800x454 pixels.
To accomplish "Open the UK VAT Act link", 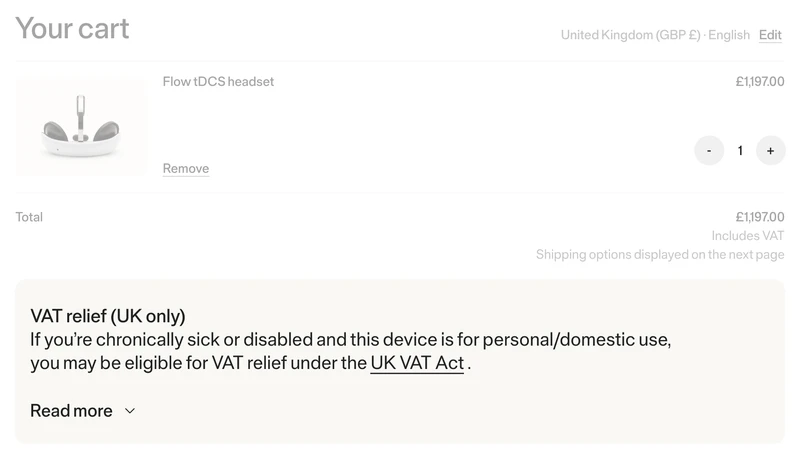I will coord(417,363).
